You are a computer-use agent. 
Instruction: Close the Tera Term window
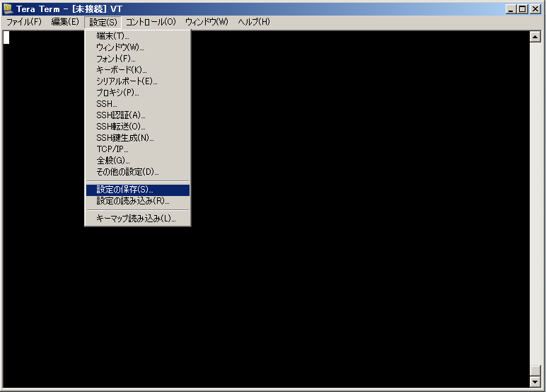click(535, 9)
